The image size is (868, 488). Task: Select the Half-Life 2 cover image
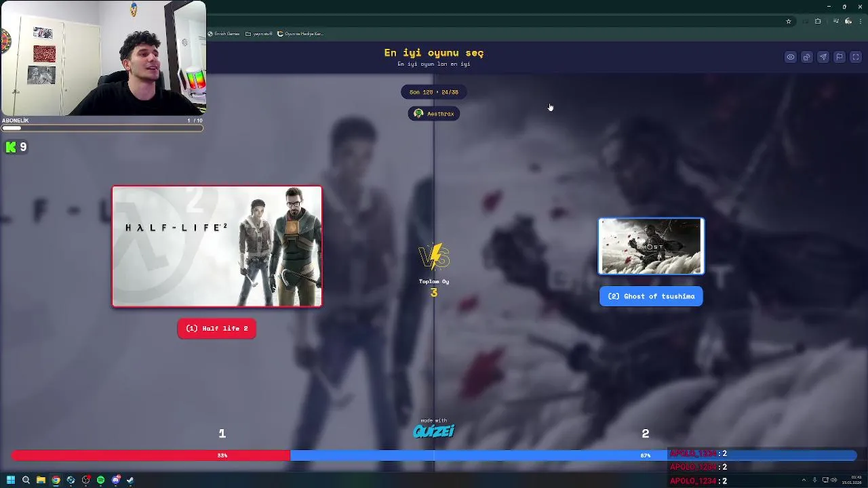click(x=217, y=246)
